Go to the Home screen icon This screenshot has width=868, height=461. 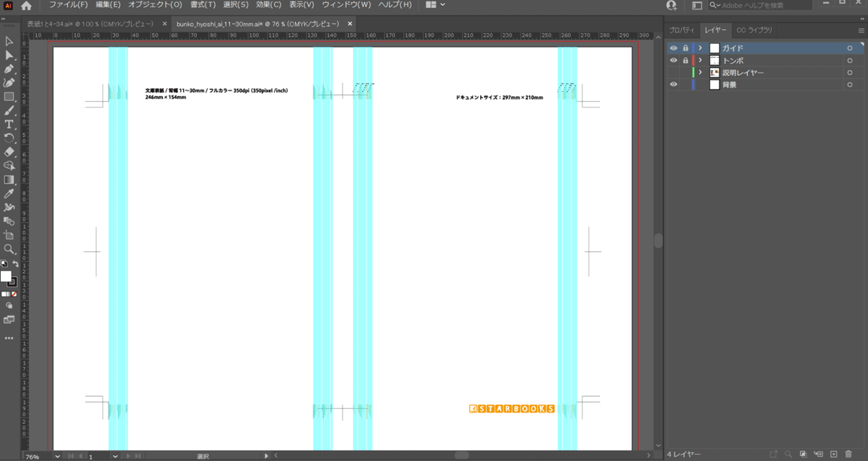click(x=26, y=5)
